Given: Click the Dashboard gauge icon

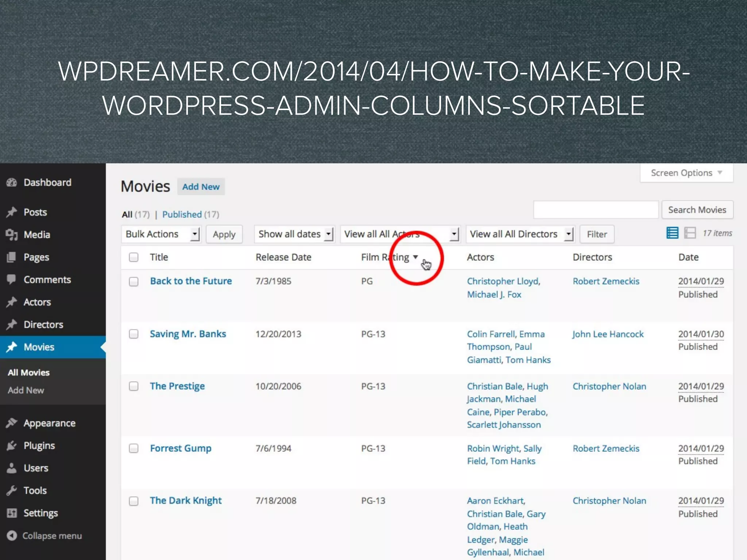Looking at the screenshot, I should [12, 182].
